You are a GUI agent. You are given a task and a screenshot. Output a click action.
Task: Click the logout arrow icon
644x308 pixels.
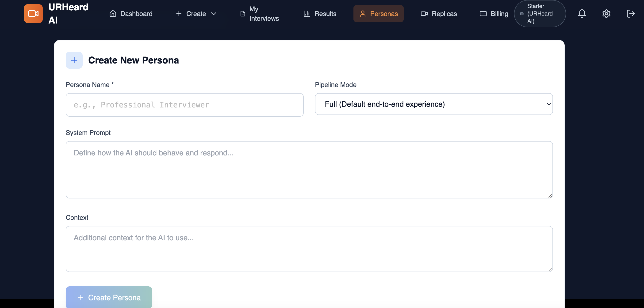(630, 14)
